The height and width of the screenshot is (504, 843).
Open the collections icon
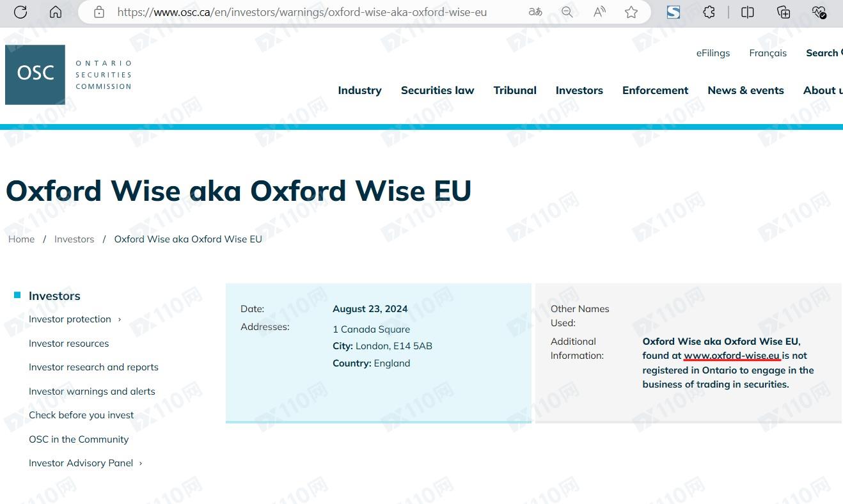[783, 12]
